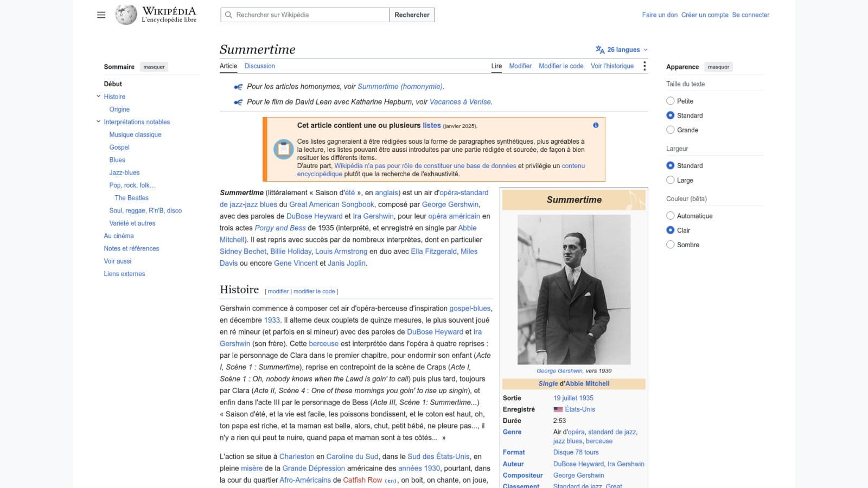Switch to the Article tab
Screen dimensions: 868x488
point(228,66)
